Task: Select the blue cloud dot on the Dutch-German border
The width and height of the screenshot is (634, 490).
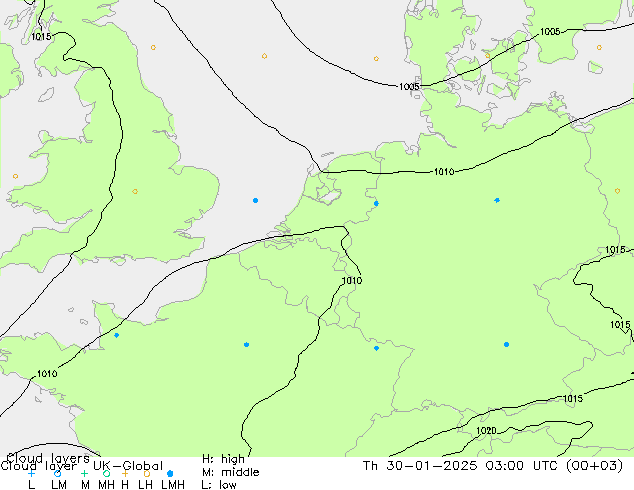Action: coord(376,203)
